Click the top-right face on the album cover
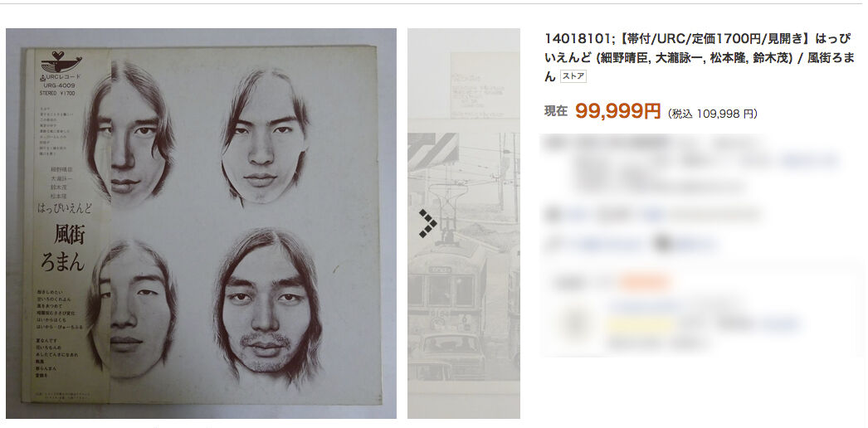Viewport: 868px width, 428px height. (x=265, y=137)
